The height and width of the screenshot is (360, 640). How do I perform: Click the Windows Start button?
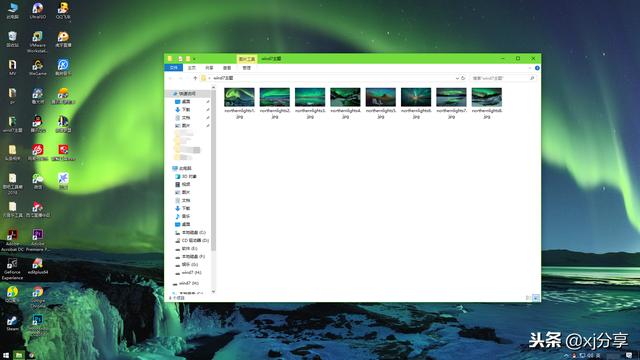6,356
